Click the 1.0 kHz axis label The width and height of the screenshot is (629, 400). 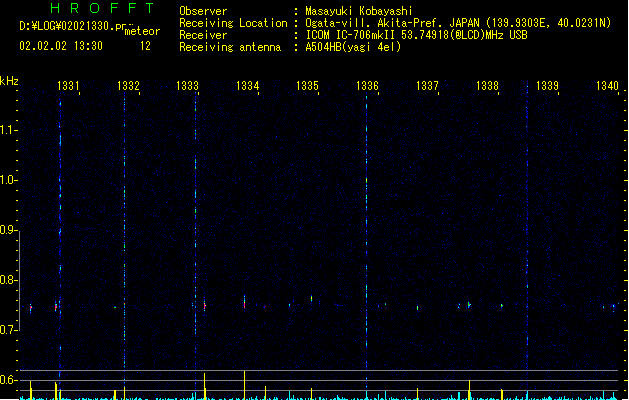pos(8,180)
